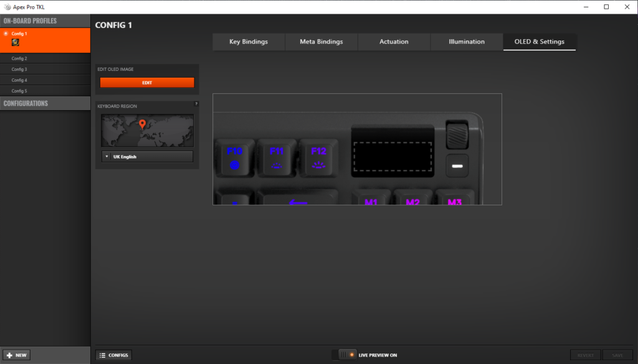The width and height of the screenshot is (638, 364).
Task: Minimize the Apex Pro TKL window
Action: [586, 7]
